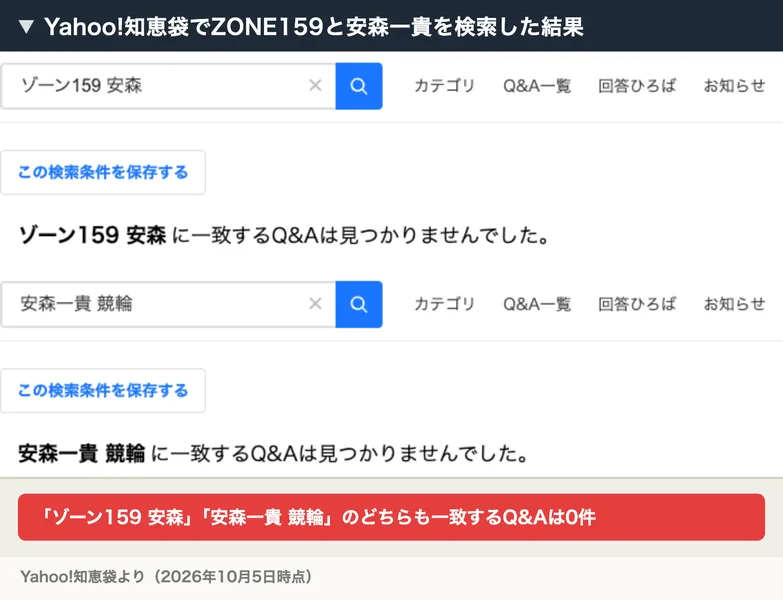Clear the 安森一貴 競輪 search field

[315, 303]
